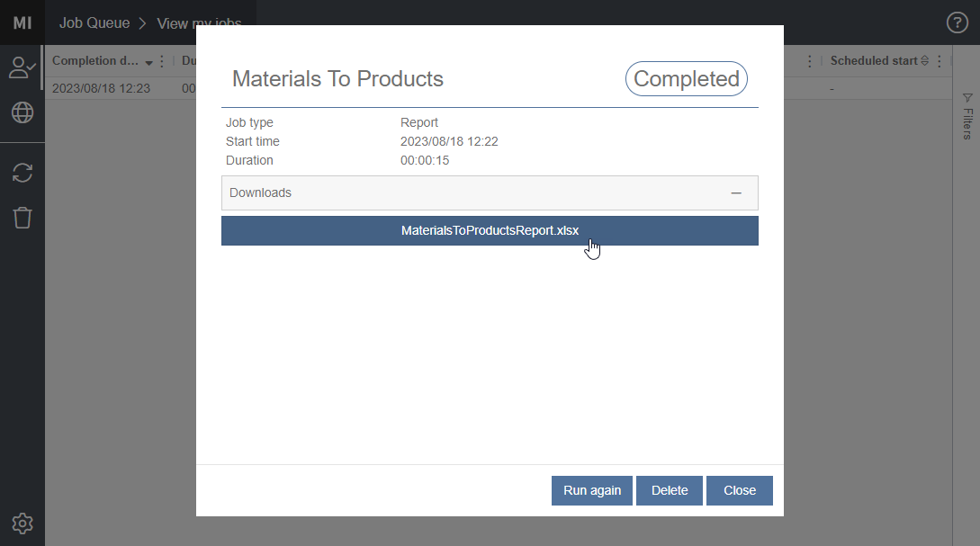The width and height of the screenshot is (980, 546).
Task: Collapse the Downloads section
Action: click(736, 193)
